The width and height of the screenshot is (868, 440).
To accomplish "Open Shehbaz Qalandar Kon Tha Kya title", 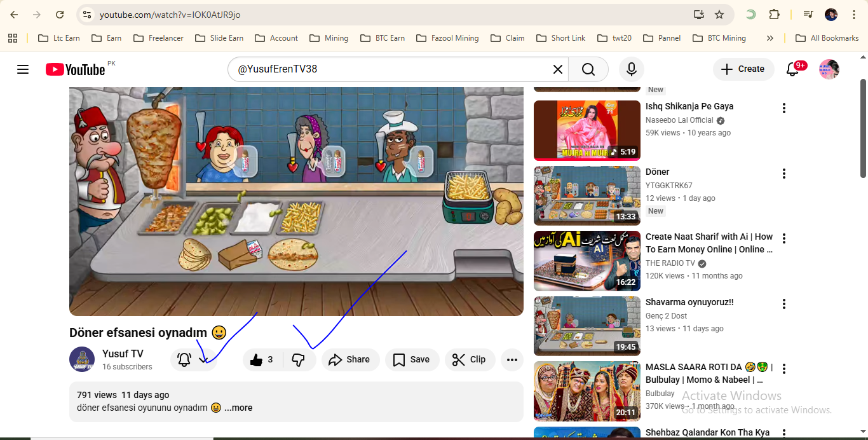I will 707,432.
